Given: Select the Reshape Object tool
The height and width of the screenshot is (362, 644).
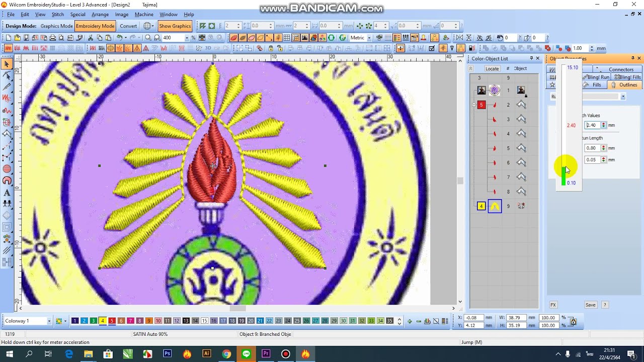Looking at the screenshot, I should [7, 75].
